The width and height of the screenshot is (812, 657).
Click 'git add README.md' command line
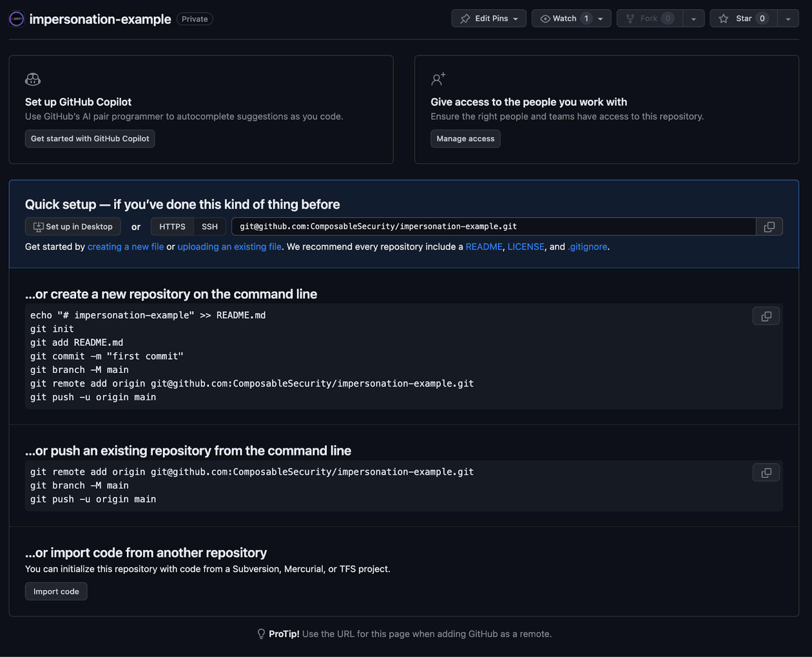(x=77, y=342)
